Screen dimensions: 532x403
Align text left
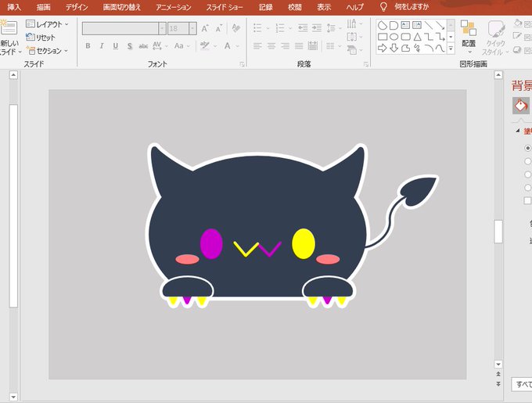(258, 46)
